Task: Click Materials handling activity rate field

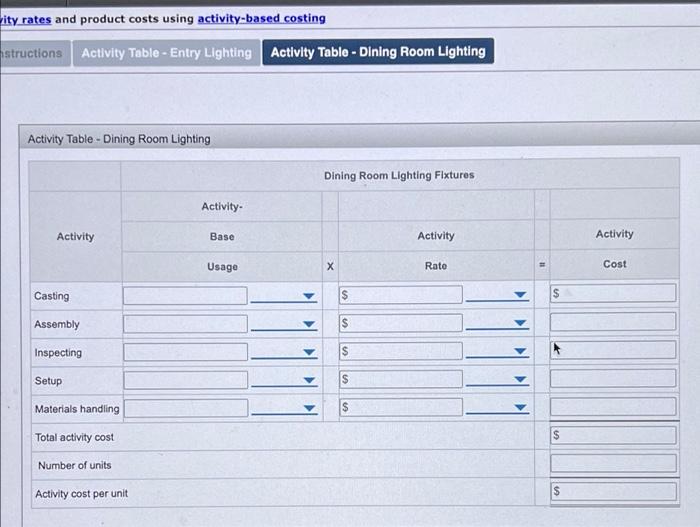Action: pyautogui.click(x=400, y=407)
